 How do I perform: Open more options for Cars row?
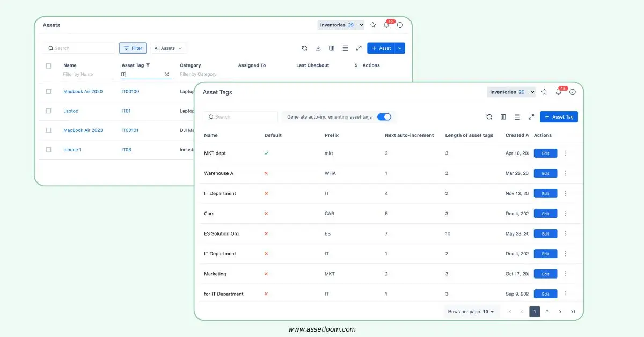coord(566,214)
